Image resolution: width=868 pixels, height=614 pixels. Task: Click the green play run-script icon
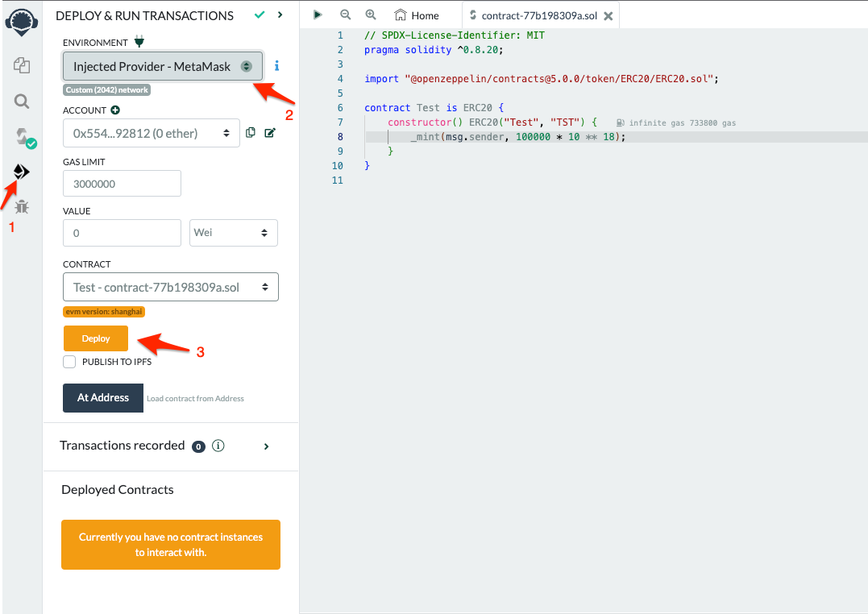(x=318, y=15)
